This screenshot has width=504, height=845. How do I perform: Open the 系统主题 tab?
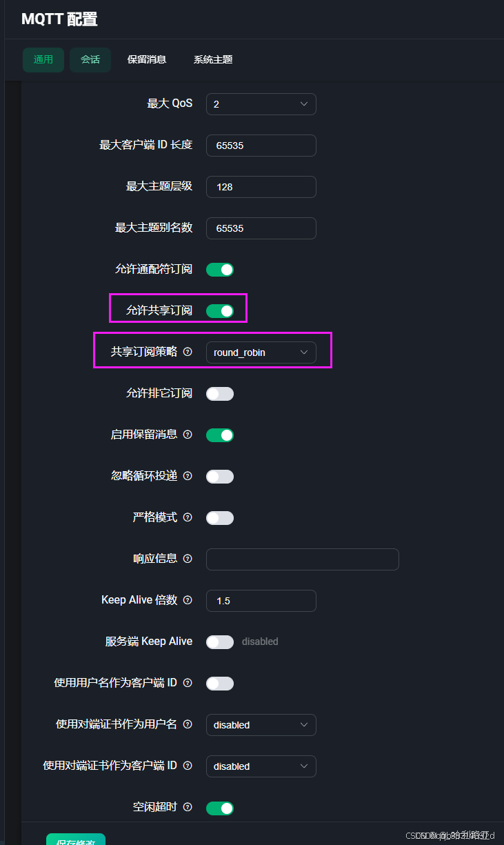[x=212, y=59]
